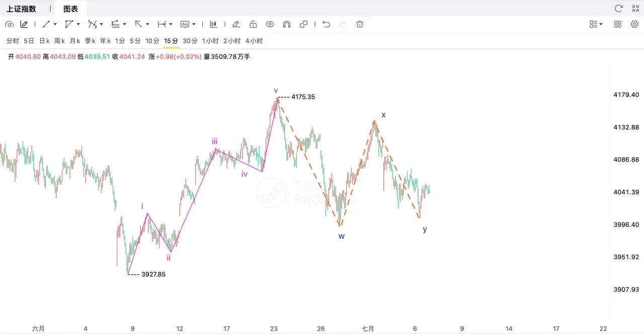Choose the 1分 interval
Viewport: 644px width, 334px height.
pos(120,41)
